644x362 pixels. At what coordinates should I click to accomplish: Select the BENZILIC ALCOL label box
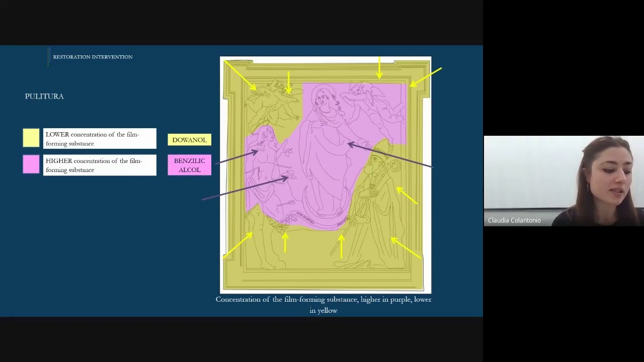point(189,165)
